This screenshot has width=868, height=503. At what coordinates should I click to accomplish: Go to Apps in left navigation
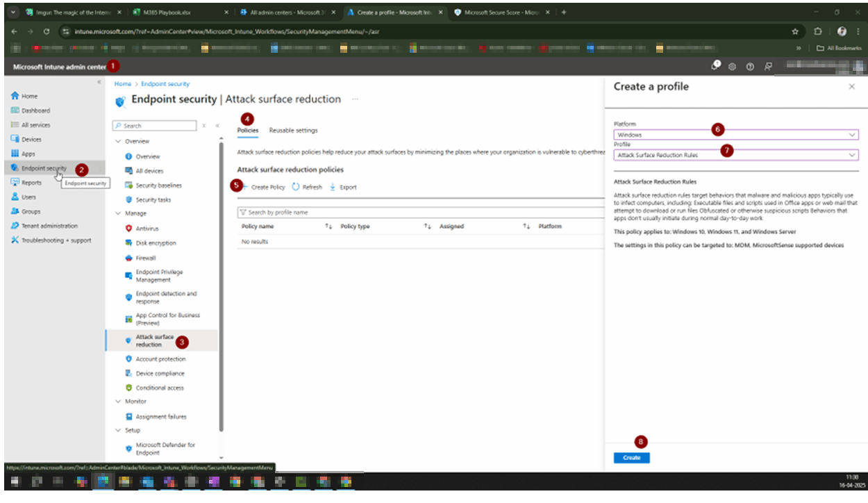pos(24,154)
